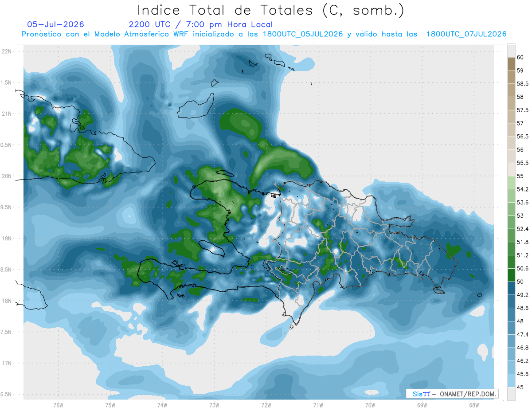Click the '20N' latitude label
This screenshot has width=532, height=411.
pos(8,176)
